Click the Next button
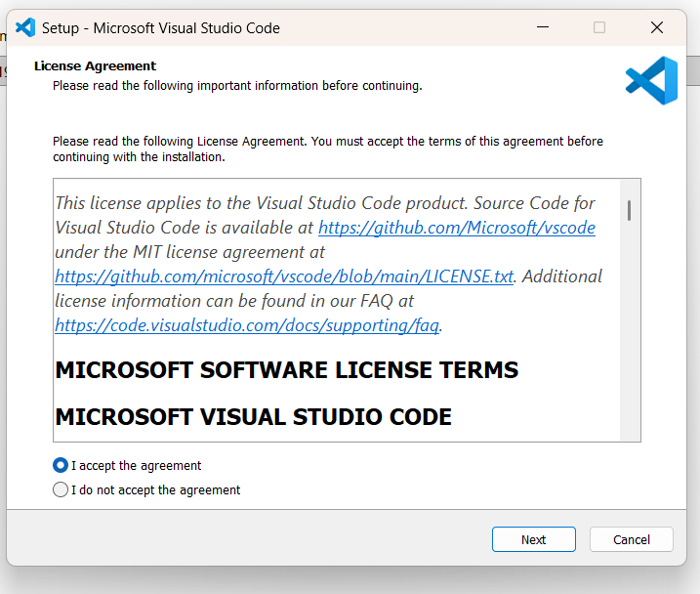Viewport: 700px width, 594px height. (533, 539)
